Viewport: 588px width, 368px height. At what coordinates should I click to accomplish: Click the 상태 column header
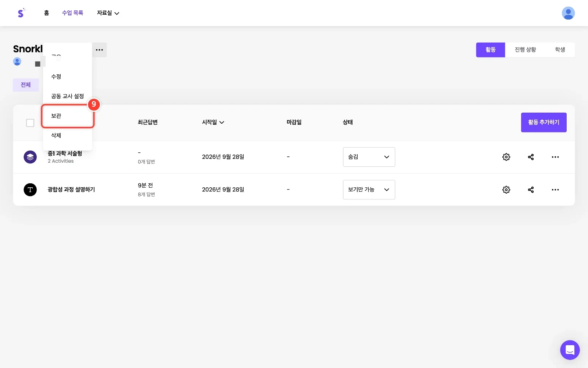pos(348,122)
